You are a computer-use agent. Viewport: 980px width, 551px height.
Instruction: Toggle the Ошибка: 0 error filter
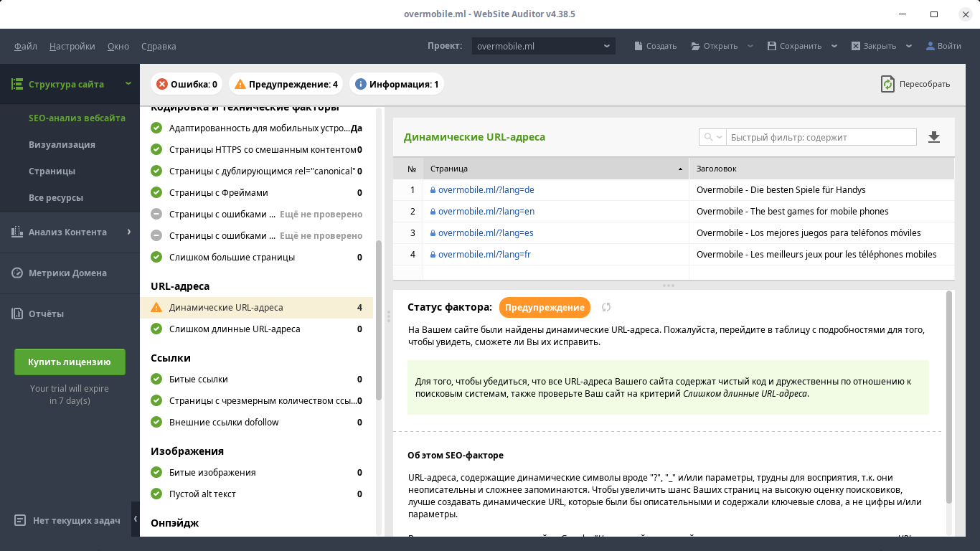(x=187, y=84)
